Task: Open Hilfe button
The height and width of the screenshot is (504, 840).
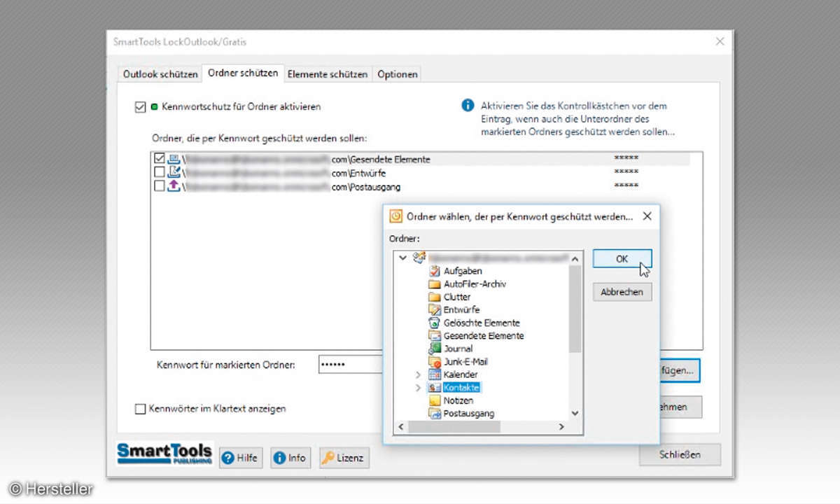Action: tap(240, 458)
